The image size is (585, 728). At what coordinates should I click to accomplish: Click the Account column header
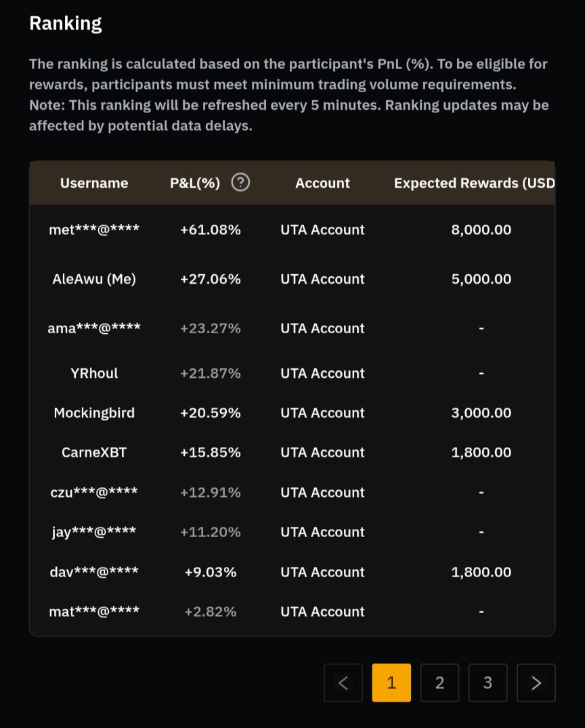pos(322,183)
